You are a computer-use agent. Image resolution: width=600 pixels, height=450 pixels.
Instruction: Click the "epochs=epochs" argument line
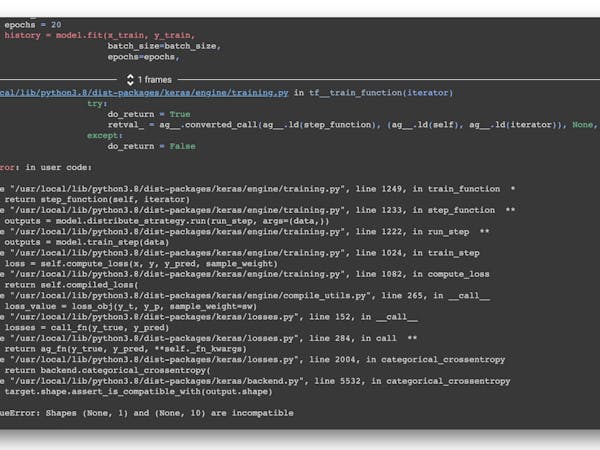point(148,57)
